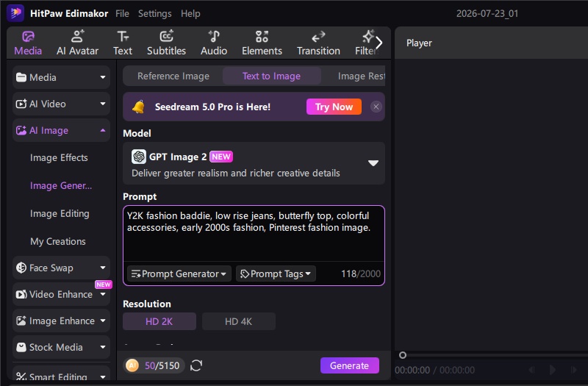Viewport: 588px width, 386px height.
Task: Click the HitPaw Edimakor logo icon
Action: click(x=15, y=13)
